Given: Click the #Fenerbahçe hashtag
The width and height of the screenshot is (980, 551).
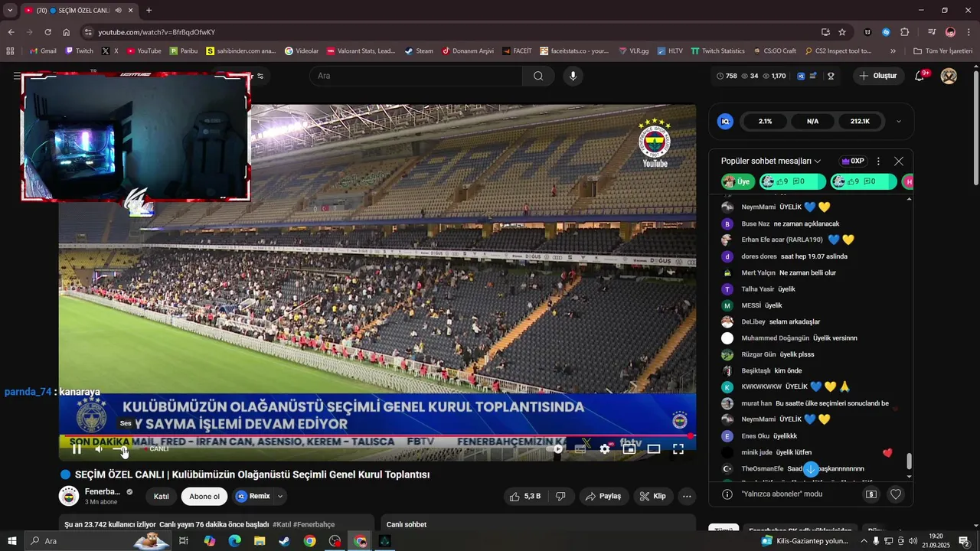Looking at the screenshot, I should [314, 525].
